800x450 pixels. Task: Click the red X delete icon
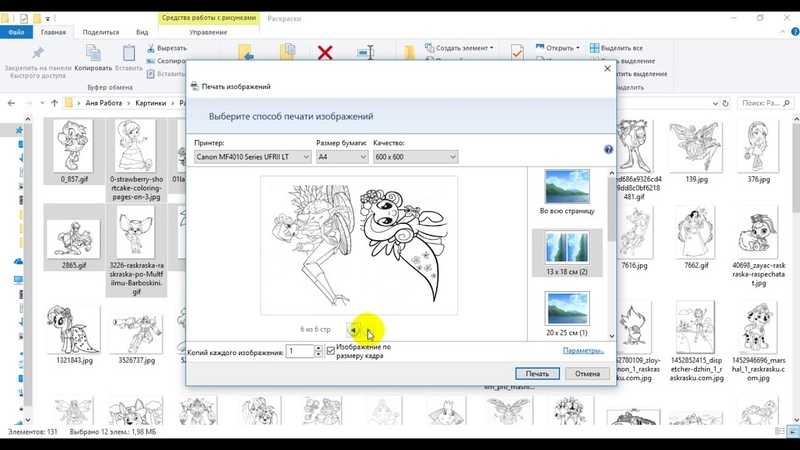pos(325,53)
